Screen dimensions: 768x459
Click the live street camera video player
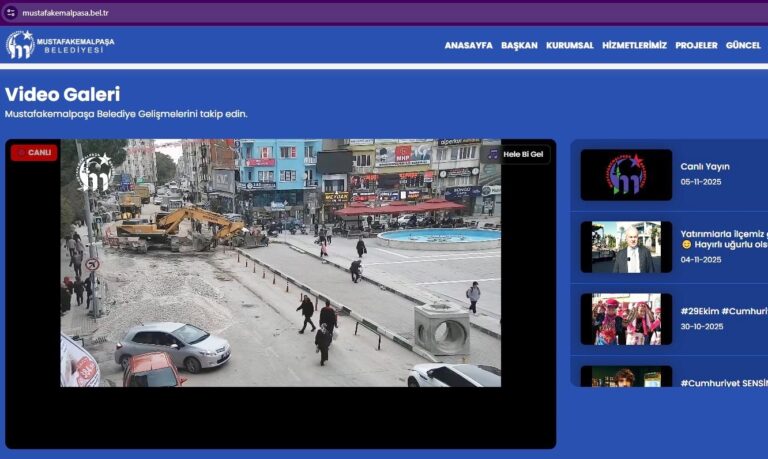pos(280,290)
